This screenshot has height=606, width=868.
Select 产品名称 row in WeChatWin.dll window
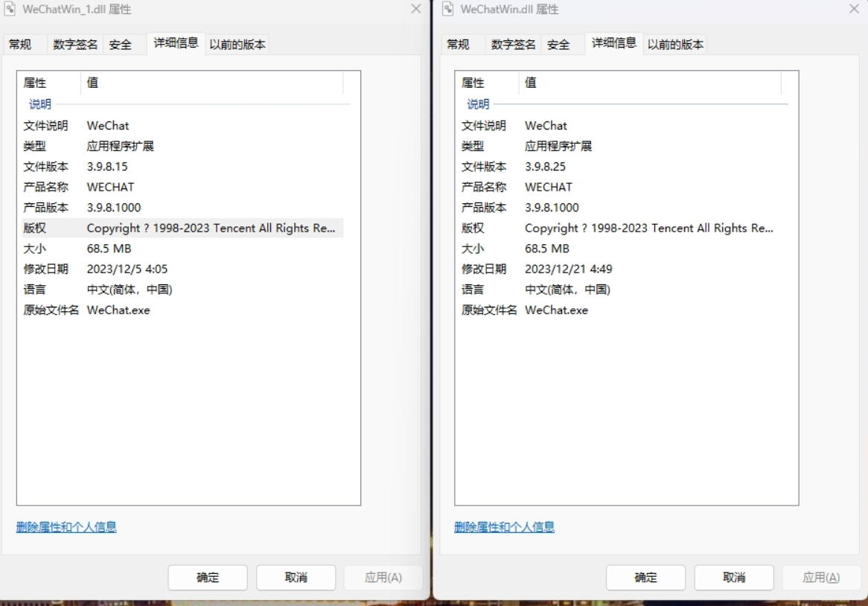620,187
